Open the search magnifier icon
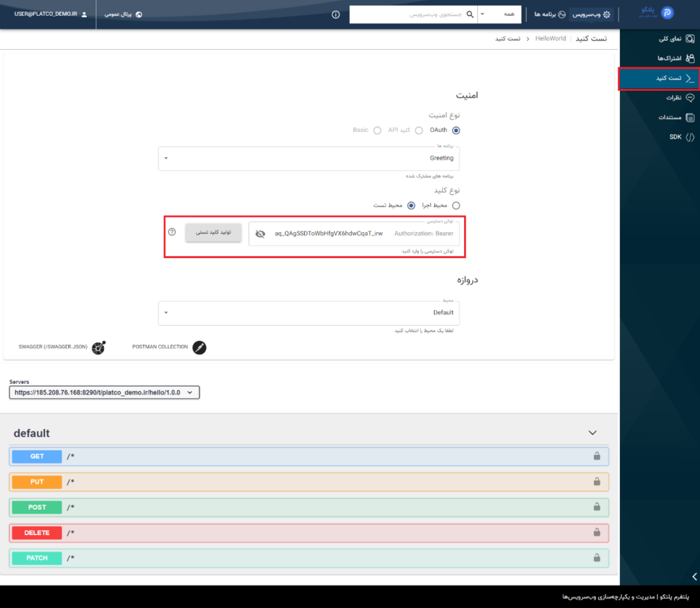The height and width of the screenshot is (608, 700). click(x=469, y=14)
